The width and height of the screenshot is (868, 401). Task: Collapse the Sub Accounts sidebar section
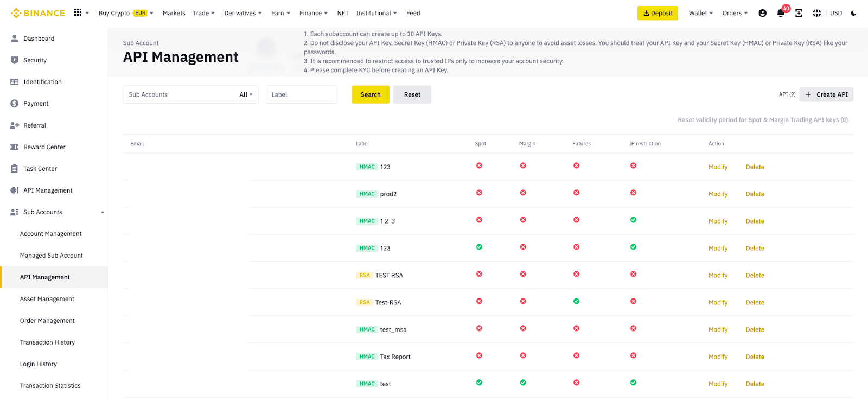pos(103,212)
